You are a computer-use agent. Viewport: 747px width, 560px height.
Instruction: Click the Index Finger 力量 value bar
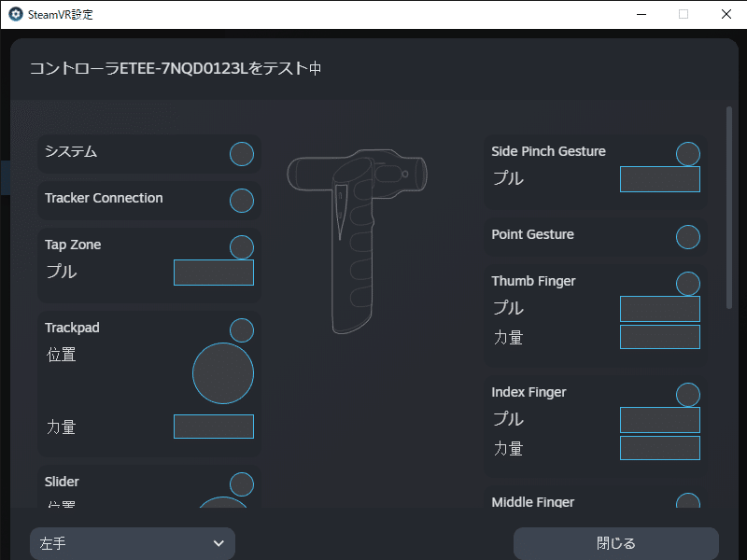coord(660,448)
